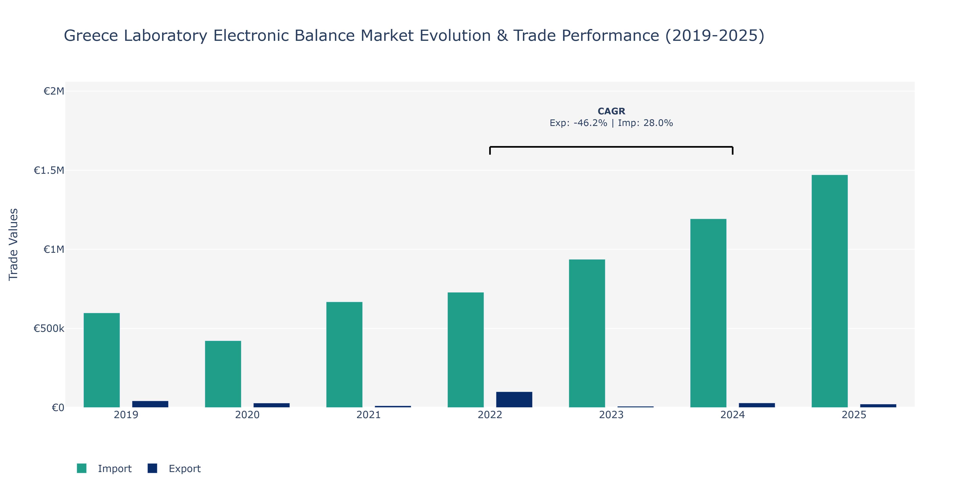
Task: Select the 2022 Import bar
Action: point(466,350)
